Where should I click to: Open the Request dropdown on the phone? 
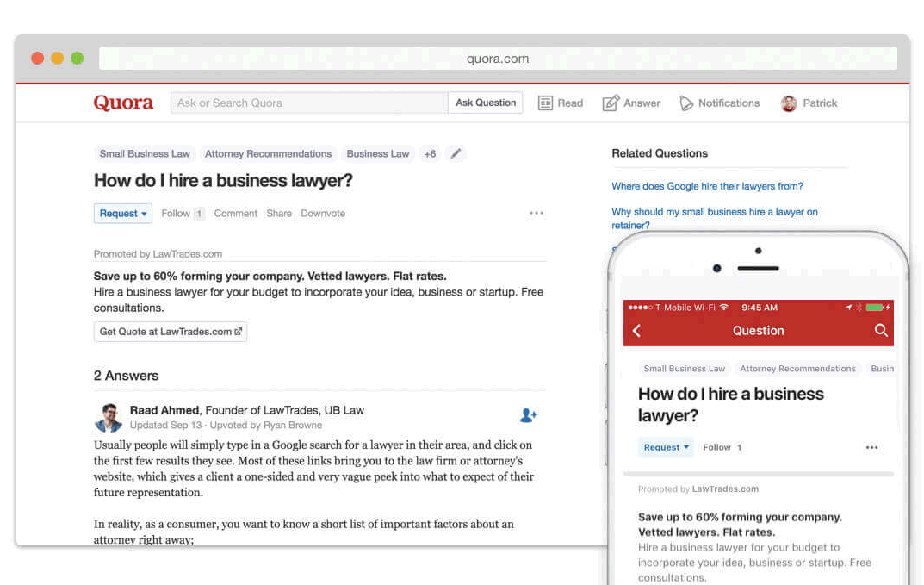666,448
